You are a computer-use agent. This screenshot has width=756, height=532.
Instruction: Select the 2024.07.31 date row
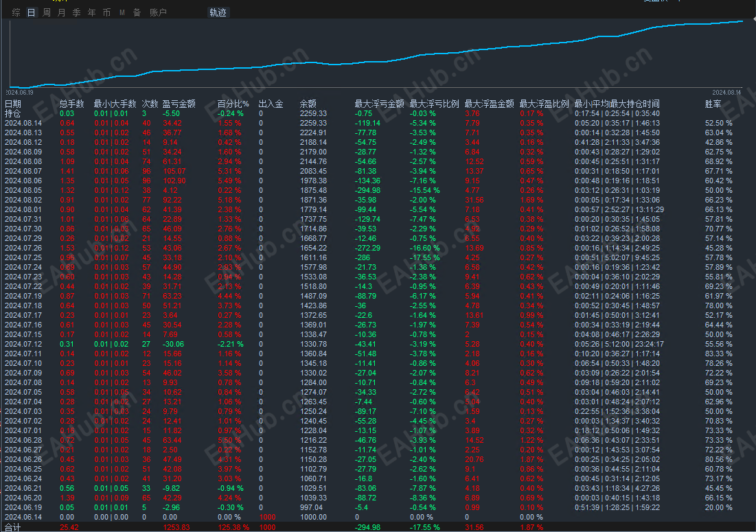pyautogui.click(x=23, y=219)
